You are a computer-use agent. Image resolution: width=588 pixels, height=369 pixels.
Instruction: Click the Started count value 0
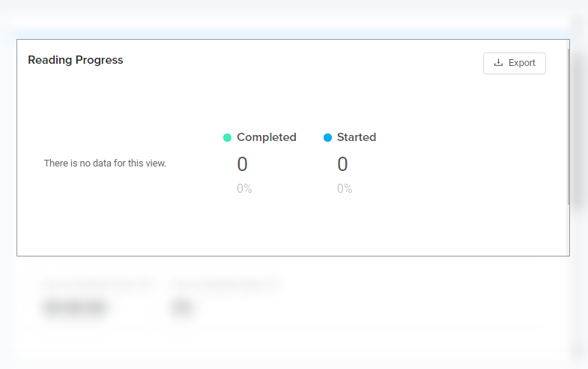[x=342, y=164]
